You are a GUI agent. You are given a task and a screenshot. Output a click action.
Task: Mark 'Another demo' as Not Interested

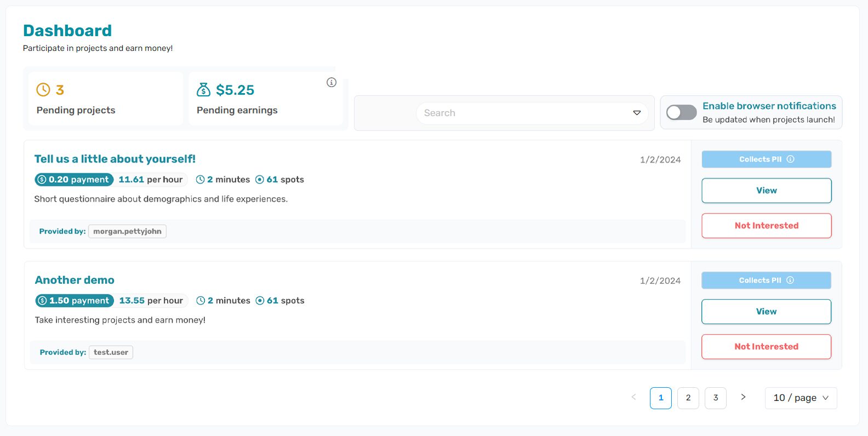766,347
